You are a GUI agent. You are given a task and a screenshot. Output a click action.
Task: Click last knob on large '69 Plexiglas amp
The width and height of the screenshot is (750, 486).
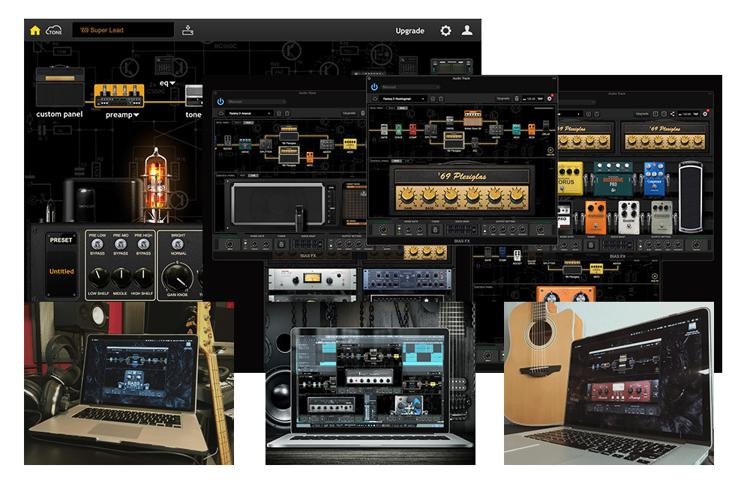pos(517,196)
